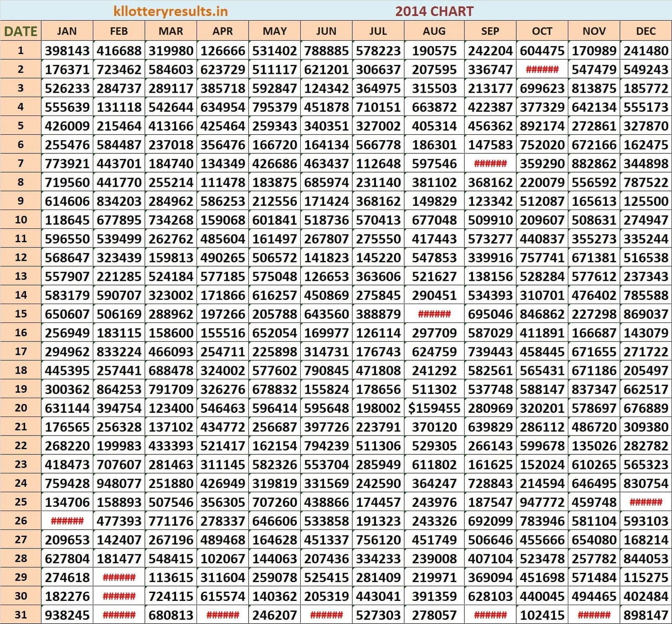Select the DATE header cell
This screenshot has width=672, height=624.
tap(21, 31)
